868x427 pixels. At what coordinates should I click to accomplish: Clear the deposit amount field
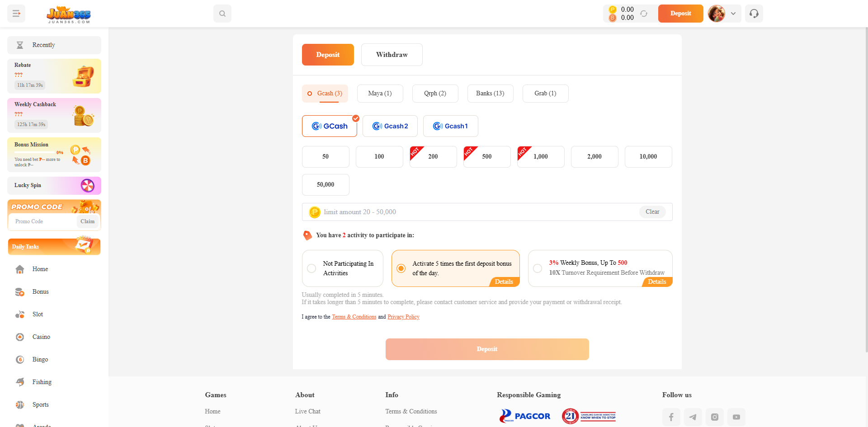coord(652,212)
